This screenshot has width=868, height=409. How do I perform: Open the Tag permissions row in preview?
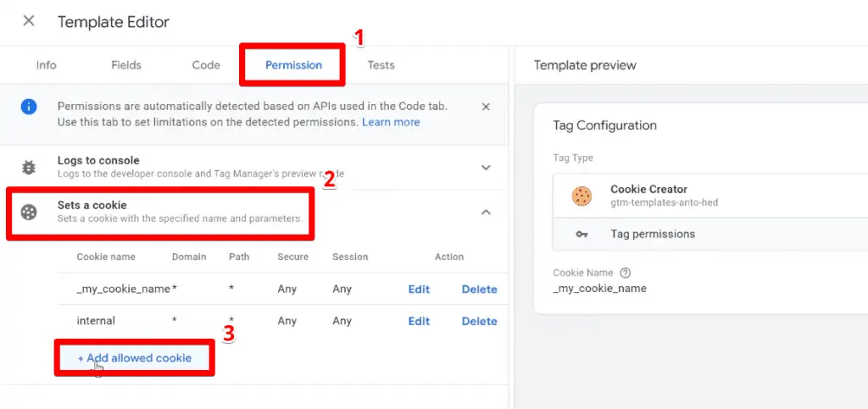(x=710, y=235)
